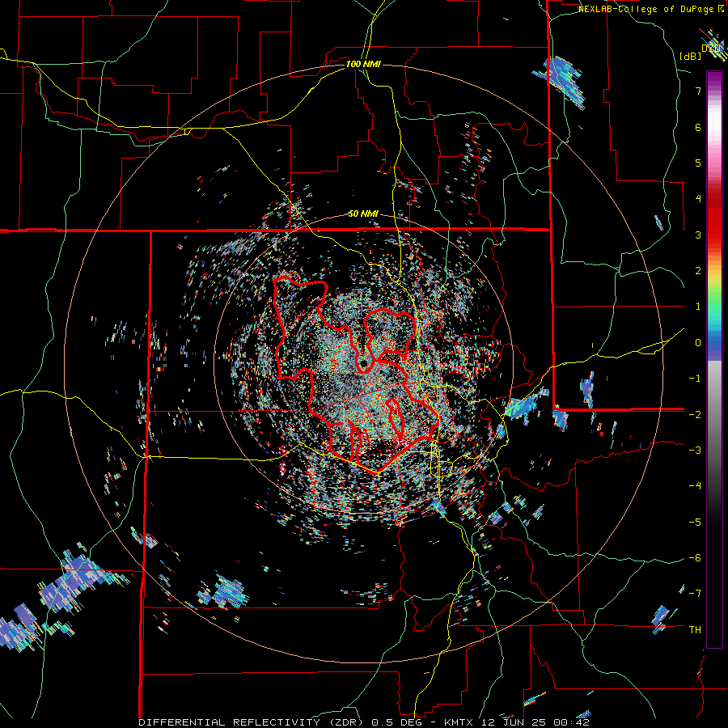Click the '-6' value on color scale

(695, 557)
